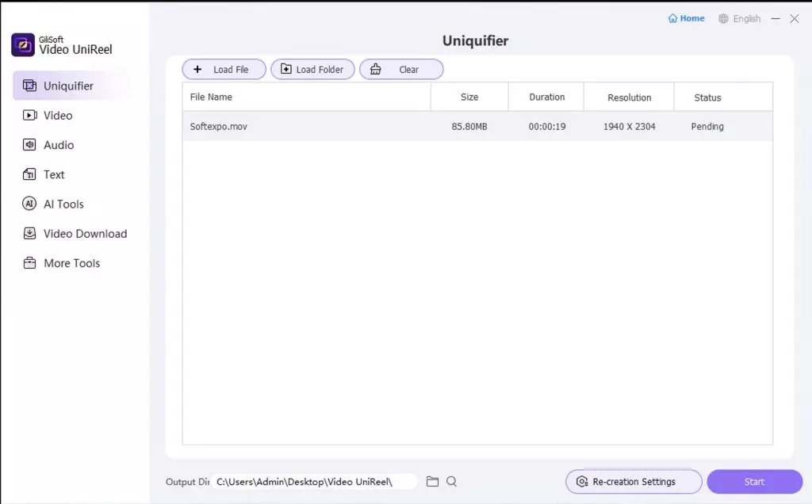Open the Uniquifier tool via its sidebar icon
This screenshot has width=812, height=504.
point(29,86)
